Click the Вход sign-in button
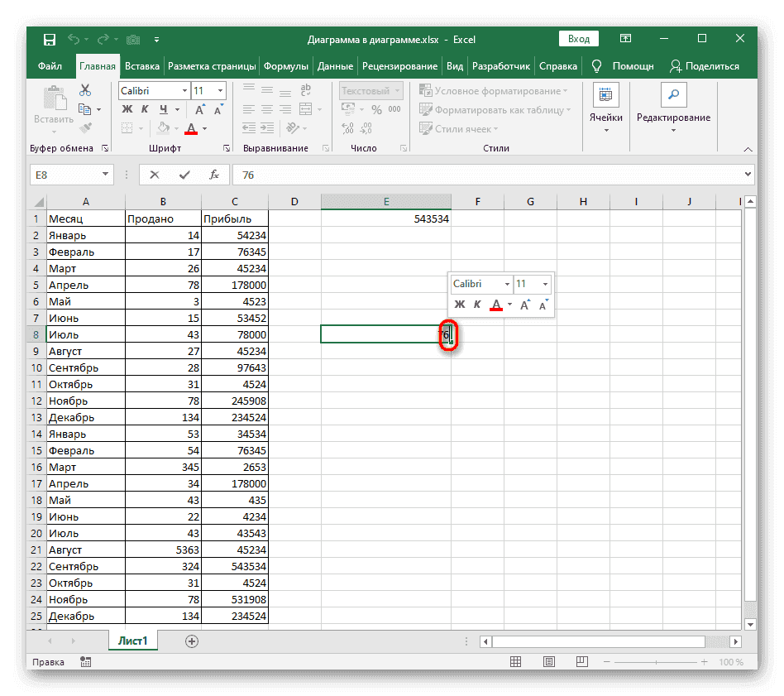Screen dimensions: 784x696 (579, 39)
